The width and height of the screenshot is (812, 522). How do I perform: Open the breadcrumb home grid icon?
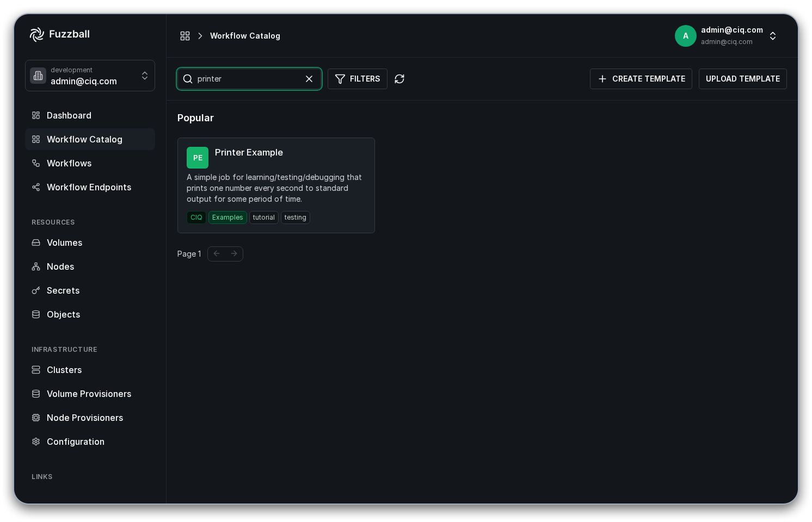click(185, 36)
